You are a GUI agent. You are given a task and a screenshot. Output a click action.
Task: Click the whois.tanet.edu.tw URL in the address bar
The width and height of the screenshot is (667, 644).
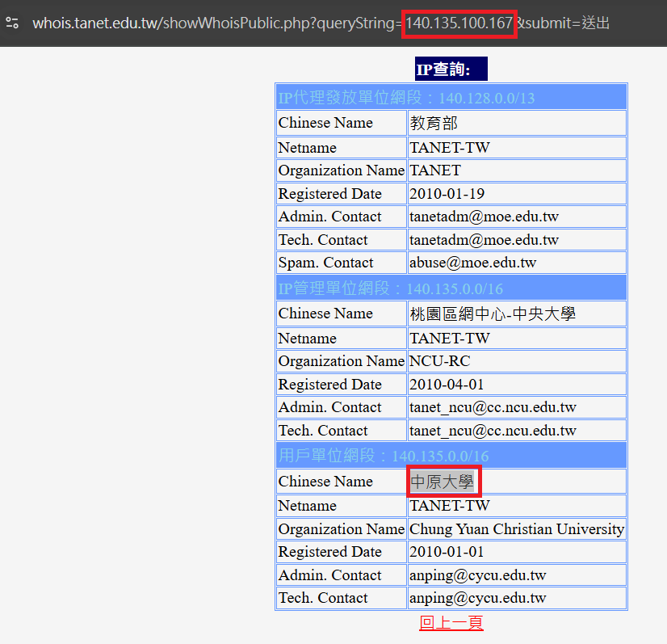(x=321, y=23)
